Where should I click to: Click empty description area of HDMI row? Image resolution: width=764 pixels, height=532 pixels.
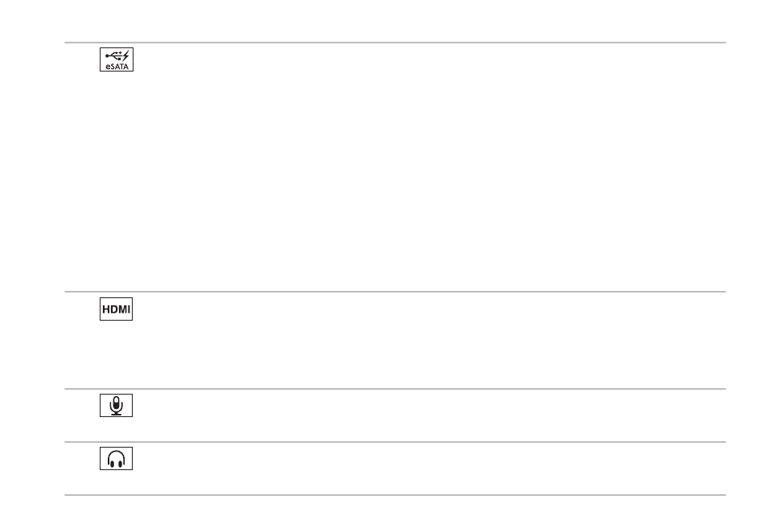point(429,340)
